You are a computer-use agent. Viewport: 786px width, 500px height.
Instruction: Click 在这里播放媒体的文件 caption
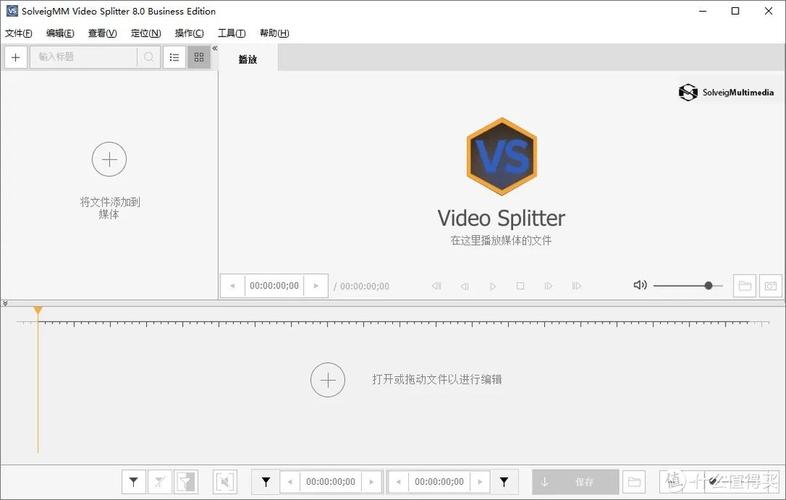pos(501,241)
